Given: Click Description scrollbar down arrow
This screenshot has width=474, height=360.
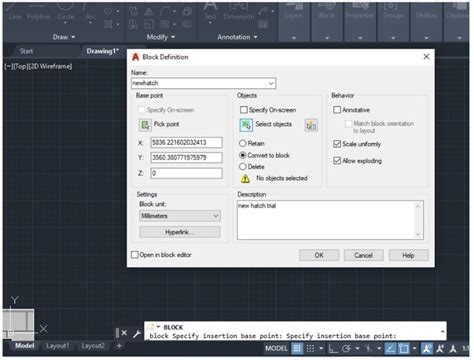Looking at the screenshot, I should click(x=418, y=235).
